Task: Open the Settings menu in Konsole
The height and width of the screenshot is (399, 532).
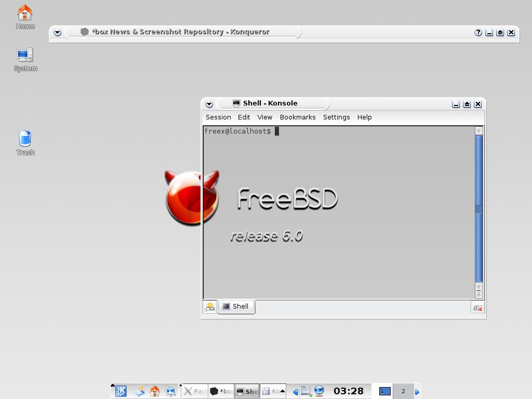Action: click(x=336, y=117)
